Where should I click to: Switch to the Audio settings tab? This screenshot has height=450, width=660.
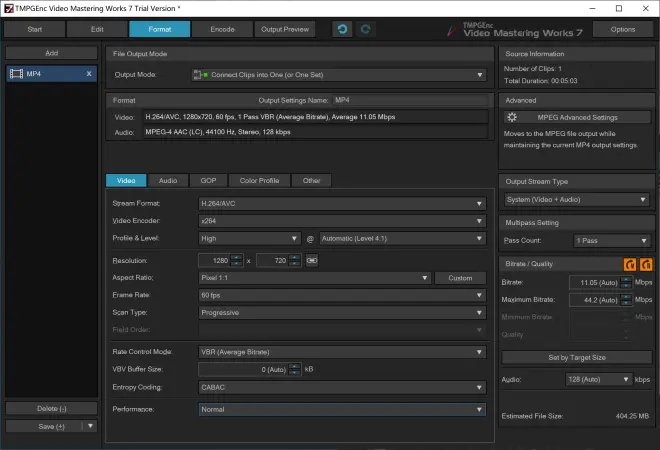tap(168, 181)
